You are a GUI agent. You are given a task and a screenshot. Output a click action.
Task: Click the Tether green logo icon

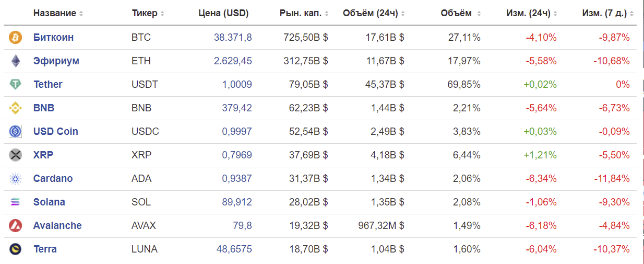[15, 84]
